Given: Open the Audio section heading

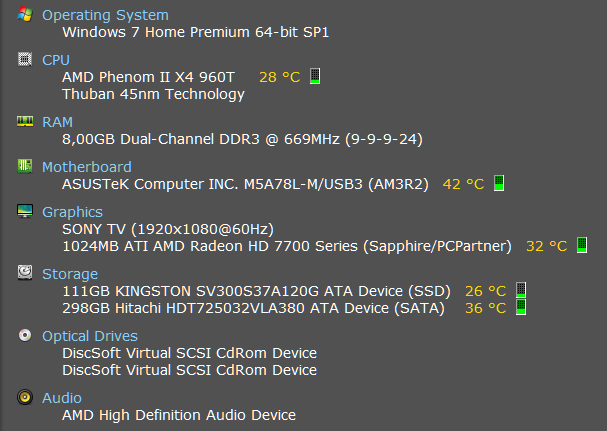Looking at the screenshot, I should [x=62, y=398].
